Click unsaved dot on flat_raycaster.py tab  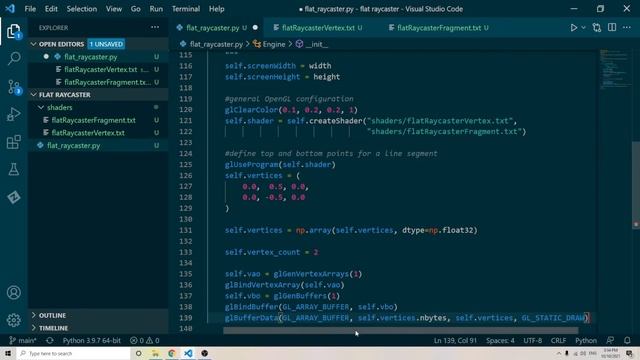point(255,28)
